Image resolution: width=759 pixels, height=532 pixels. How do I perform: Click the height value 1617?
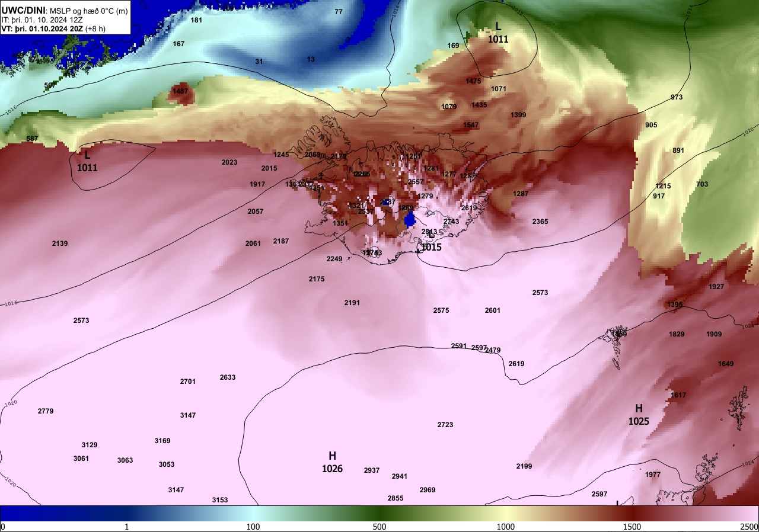click(x=678, y=395)
